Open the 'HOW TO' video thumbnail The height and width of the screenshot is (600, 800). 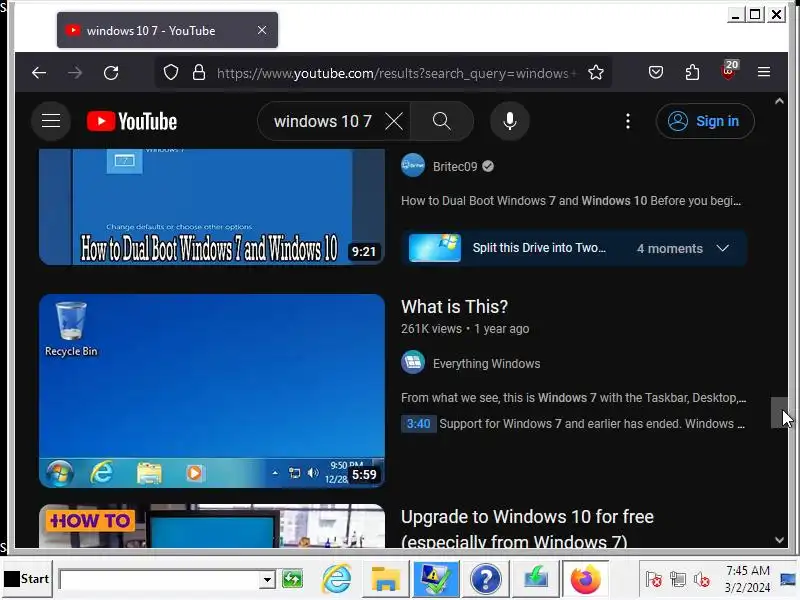click(212, 526)
